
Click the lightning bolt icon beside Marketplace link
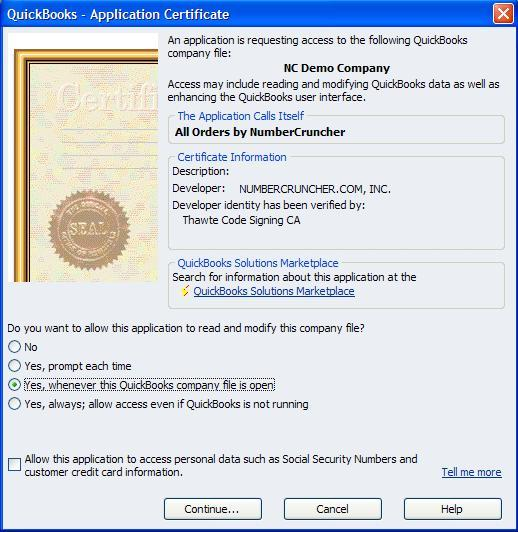click(x=185, y=291)
